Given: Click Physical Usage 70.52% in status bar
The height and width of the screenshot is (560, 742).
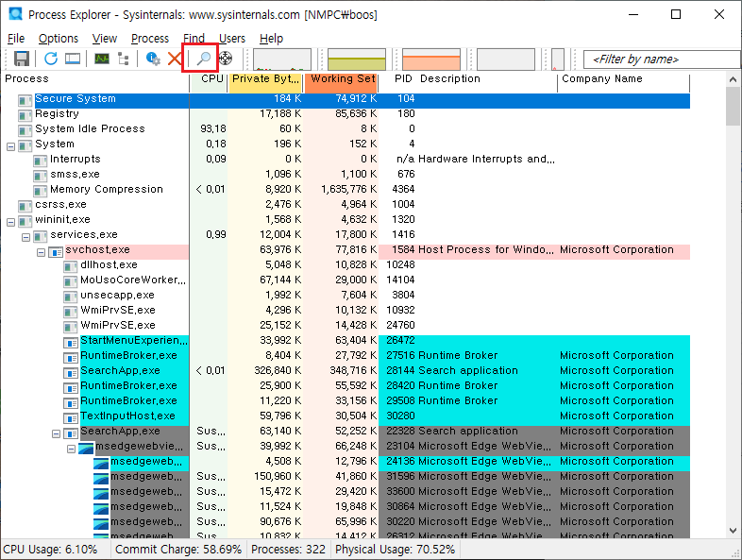Looking at the screenshot, I should (x=396, y=550).
